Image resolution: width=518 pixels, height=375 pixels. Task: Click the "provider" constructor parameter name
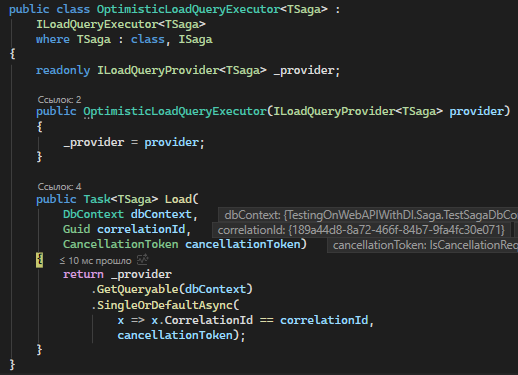pos(476,111)
